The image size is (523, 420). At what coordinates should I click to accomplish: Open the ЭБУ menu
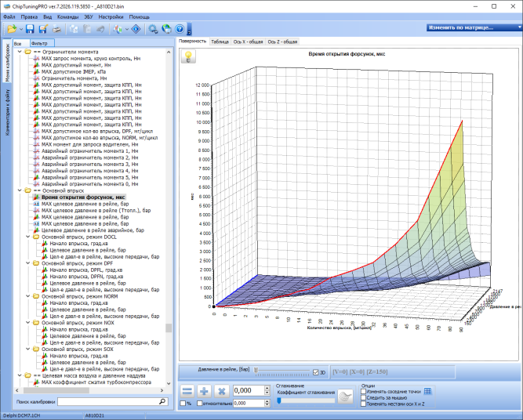89,17
